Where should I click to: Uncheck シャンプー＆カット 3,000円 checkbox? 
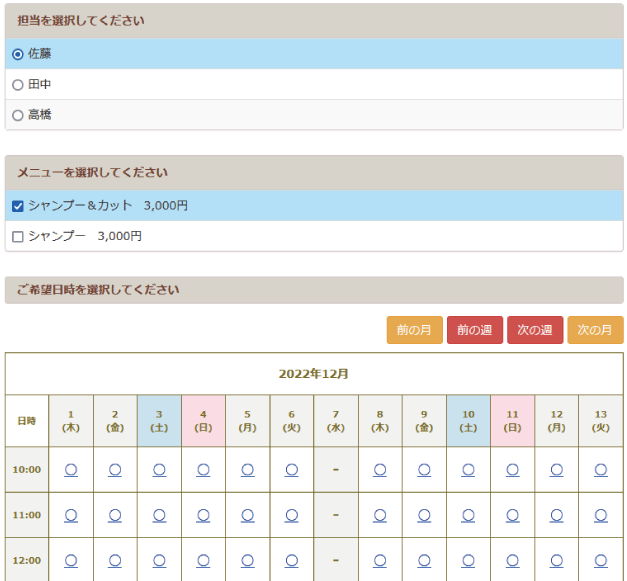tap(18, 206)
